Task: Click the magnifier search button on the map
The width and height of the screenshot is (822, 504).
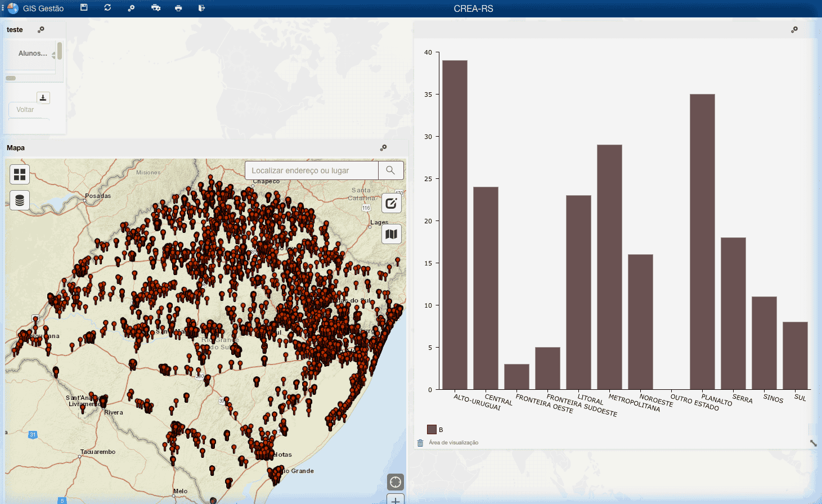Action: coord(390,170)
